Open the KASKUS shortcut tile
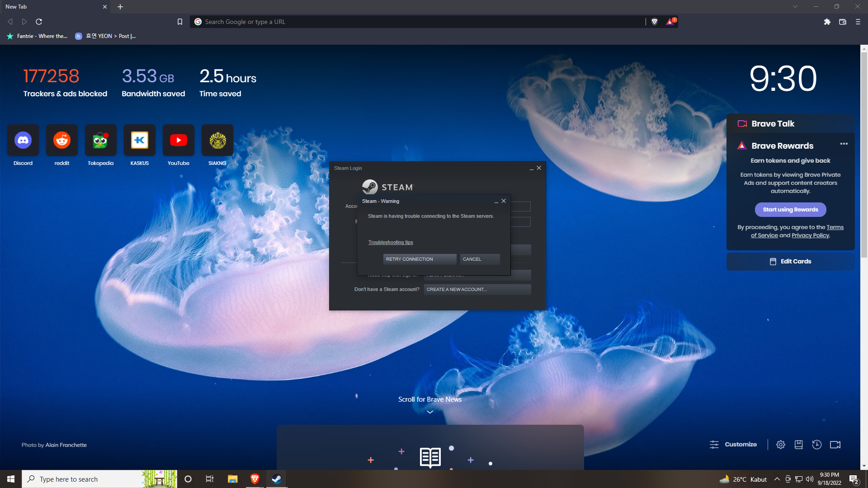 (x=140, y=141)
